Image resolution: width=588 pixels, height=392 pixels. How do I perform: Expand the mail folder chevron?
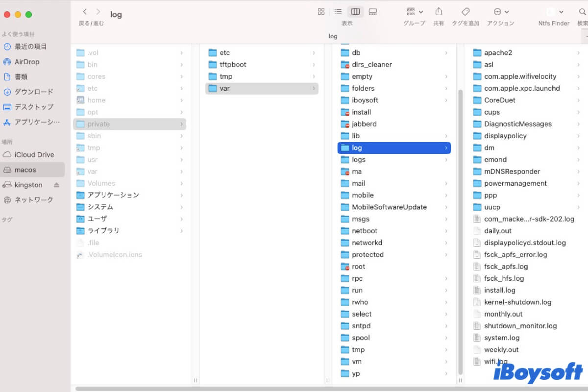446,183
